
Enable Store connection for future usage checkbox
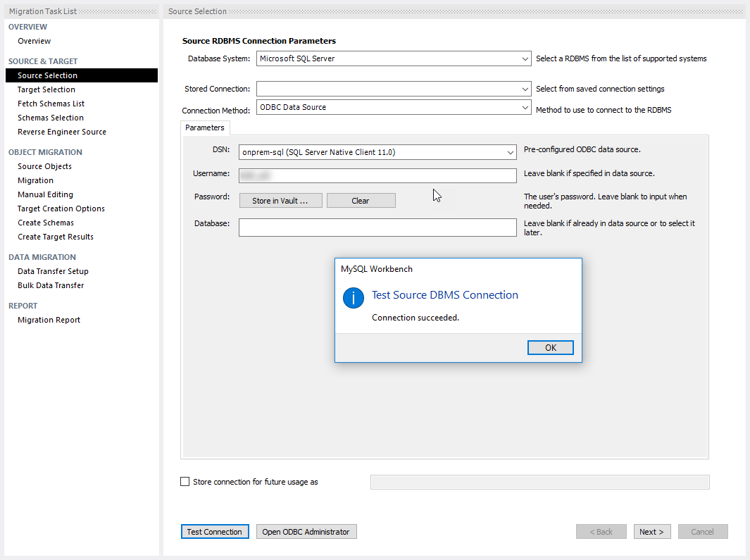[185, 482]
